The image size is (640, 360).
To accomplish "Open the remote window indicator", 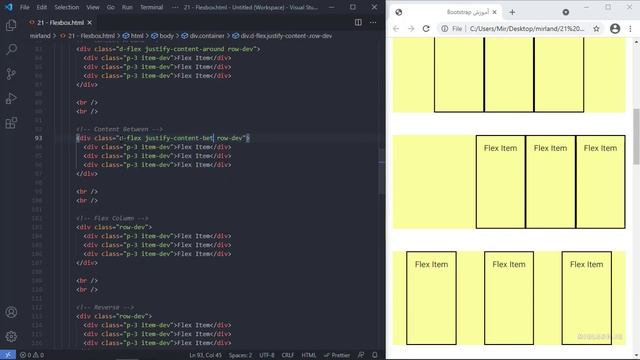I will pyautogui.click(x=8, y=355).
